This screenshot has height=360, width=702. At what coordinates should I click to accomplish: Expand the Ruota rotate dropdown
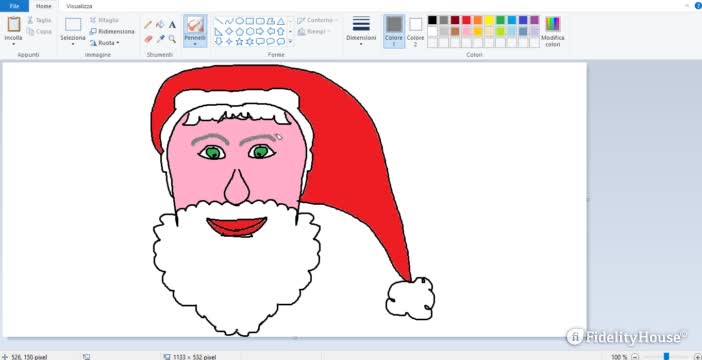(x=104, y=43)
